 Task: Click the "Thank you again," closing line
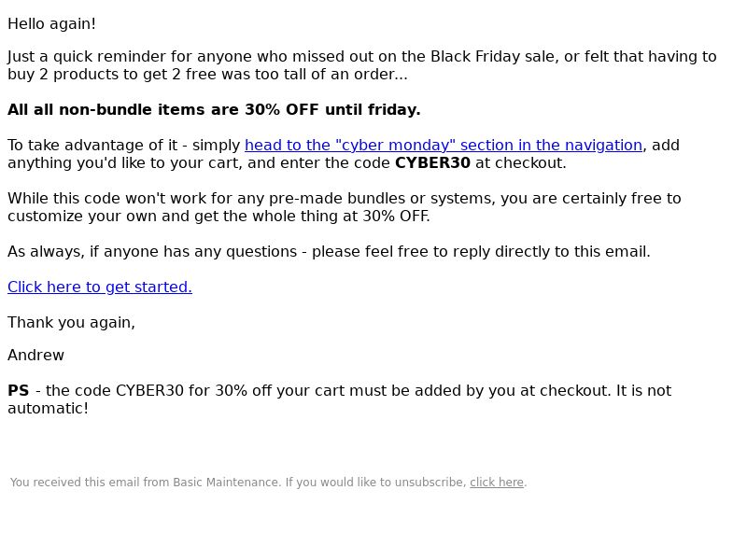point(72,322)
